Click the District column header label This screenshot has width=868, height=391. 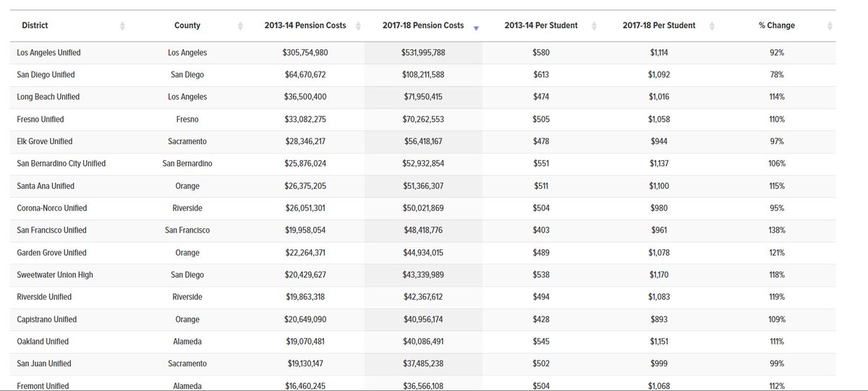35,25
